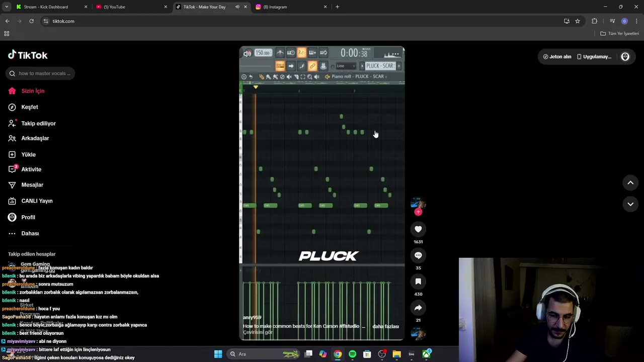Open Çevirisini gör caption translation
The height and width of the screenshot is (362, 644).
click(x=258, y=332)
